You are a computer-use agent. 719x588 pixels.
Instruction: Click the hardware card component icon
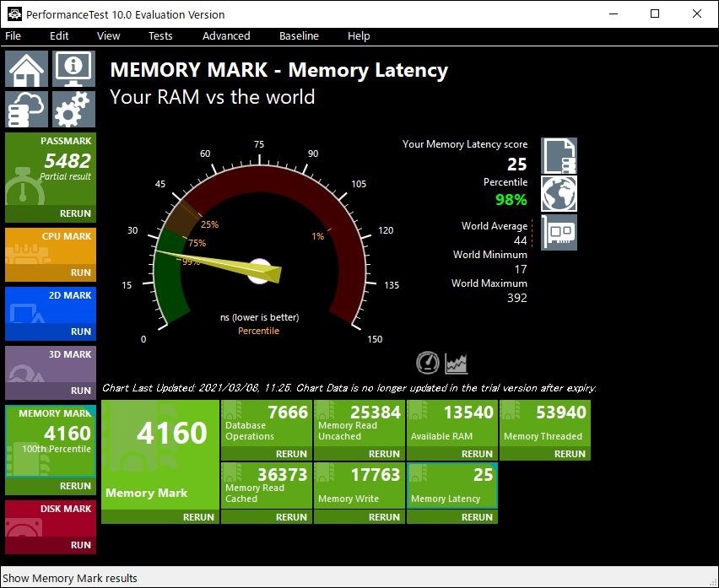(x=559, y=232)
